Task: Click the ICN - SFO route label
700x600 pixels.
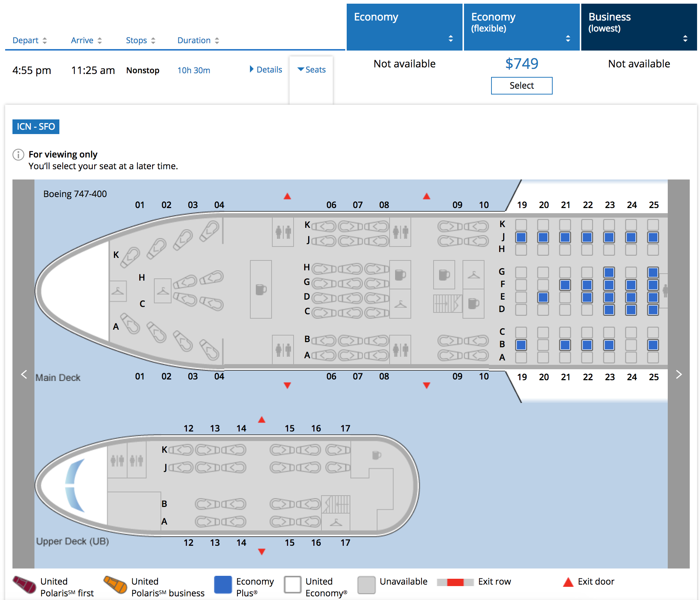Action: [x=36, y=127]
